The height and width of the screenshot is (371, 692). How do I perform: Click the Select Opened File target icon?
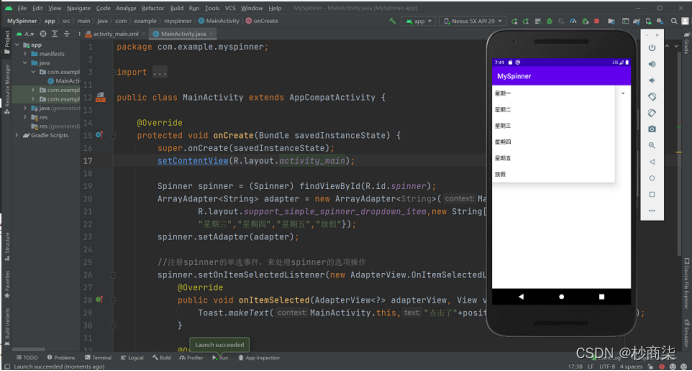point(43,34)
